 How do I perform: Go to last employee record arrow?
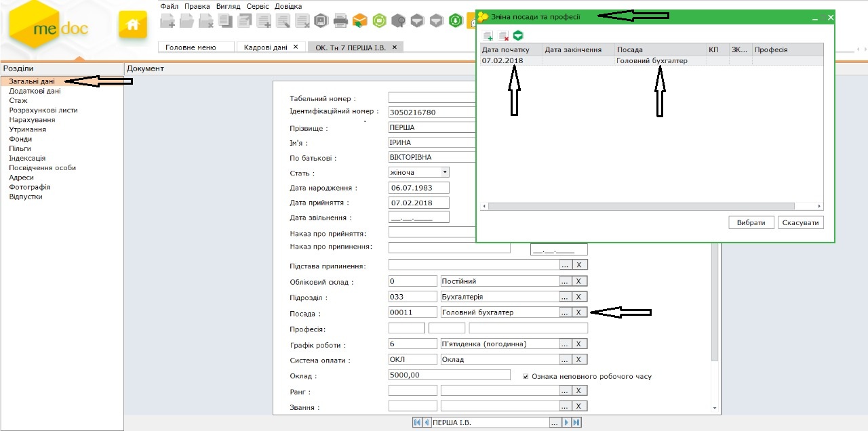576,423
